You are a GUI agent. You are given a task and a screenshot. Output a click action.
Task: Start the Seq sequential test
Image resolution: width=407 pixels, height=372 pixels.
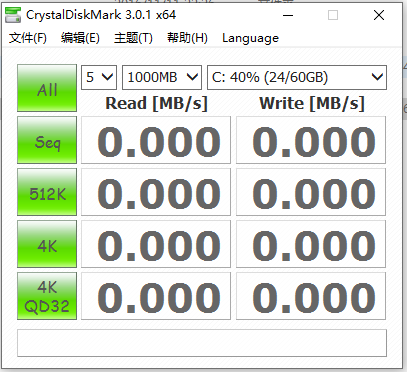[47, 140]
